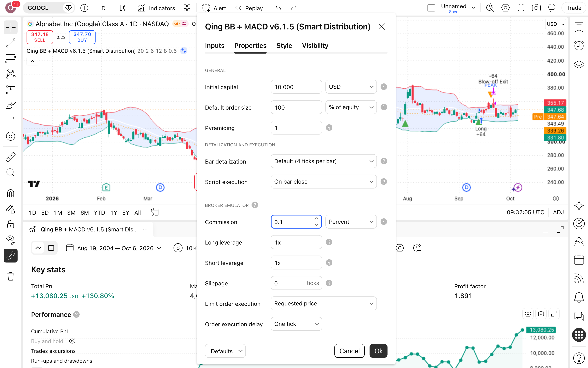Viewport: 588px width, 368px height.
Task: Open Go to date calendar icon
Action: point(155,212)
